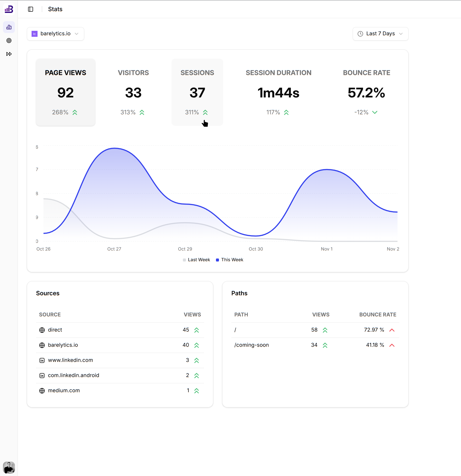This screenshot has height=476, width=461.
Task: Open the Stats bar chart sidebar icon
Action: [x=9, y=27]
